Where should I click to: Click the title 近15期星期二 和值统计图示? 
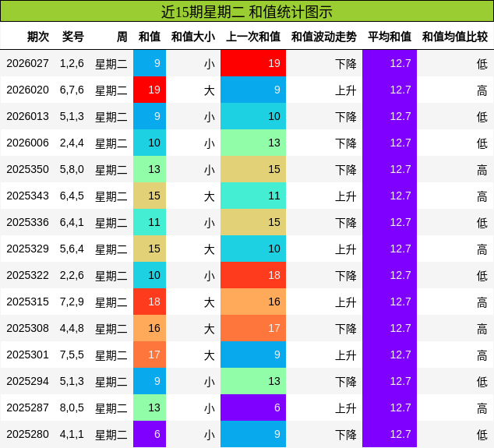[x=247, y=12]
